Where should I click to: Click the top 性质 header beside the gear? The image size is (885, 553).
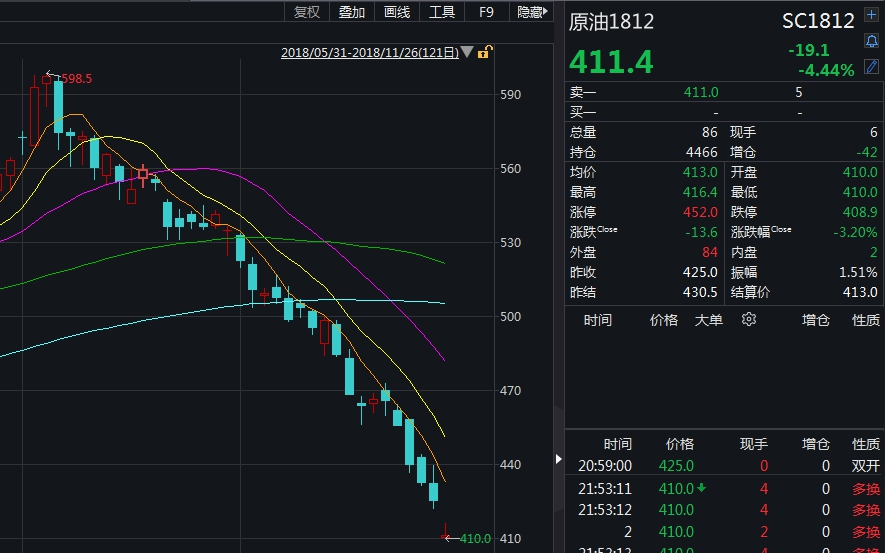(x=866, y=320)
